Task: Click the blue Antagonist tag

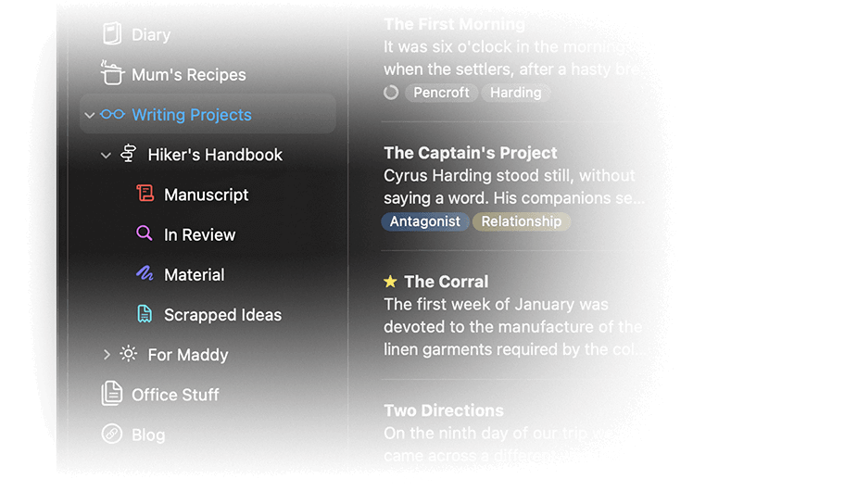Action: [424, 221]
